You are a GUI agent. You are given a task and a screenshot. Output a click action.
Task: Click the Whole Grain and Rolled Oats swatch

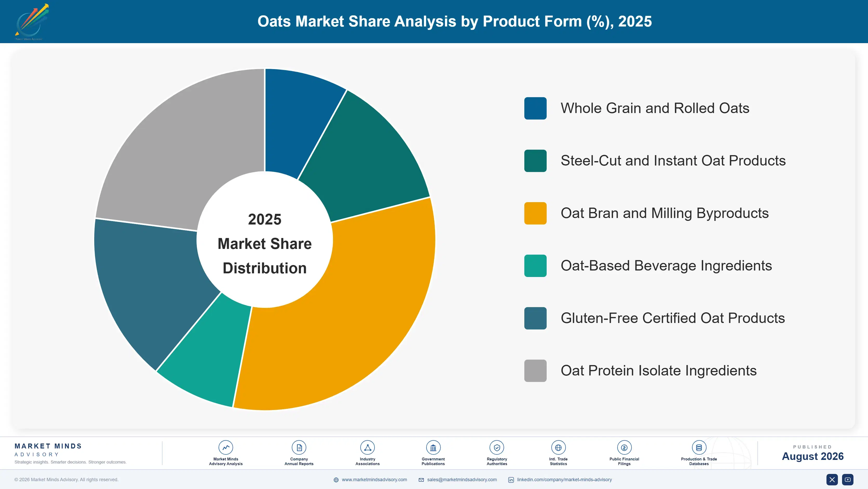coord(535,108)
